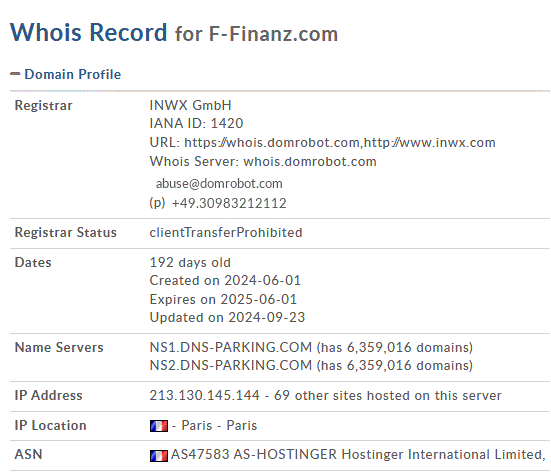Open the AS47583 AS-HOSTINGER ASN entry
Viewport: 551px width, 473px height.
tap(358, 454)
